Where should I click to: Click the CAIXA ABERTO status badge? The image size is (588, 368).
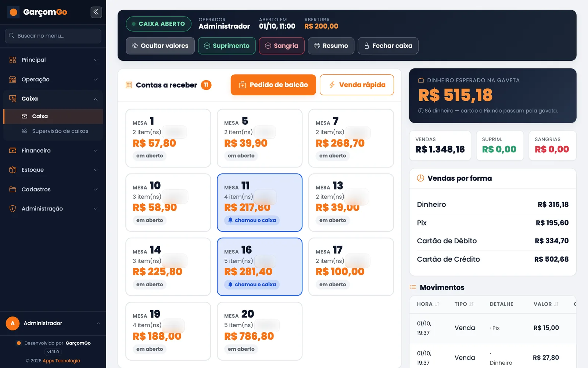pos(158,24)
